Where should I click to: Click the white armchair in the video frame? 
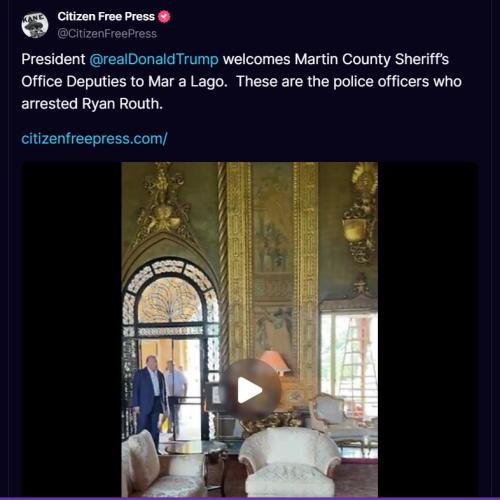pyautogui.click(x=289, y=462)
